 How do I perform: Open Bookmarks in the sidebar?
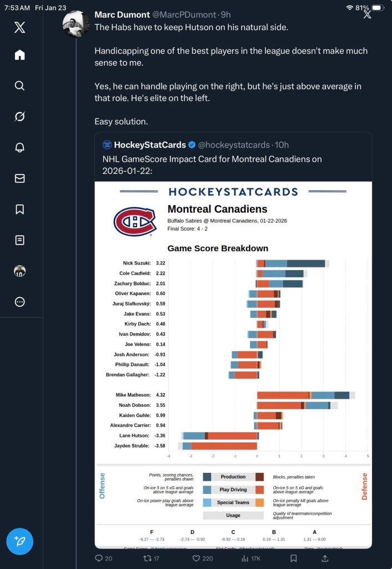tap(19, 209)
